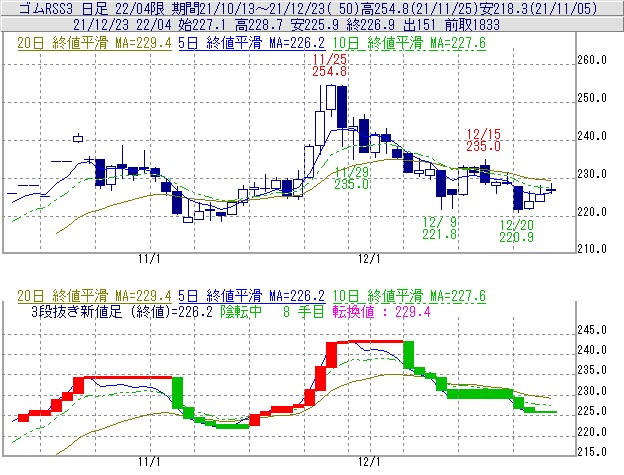
Task: Select the upper 20日 終値平滑 MA=229.4 legend
Action: (94, 43)
